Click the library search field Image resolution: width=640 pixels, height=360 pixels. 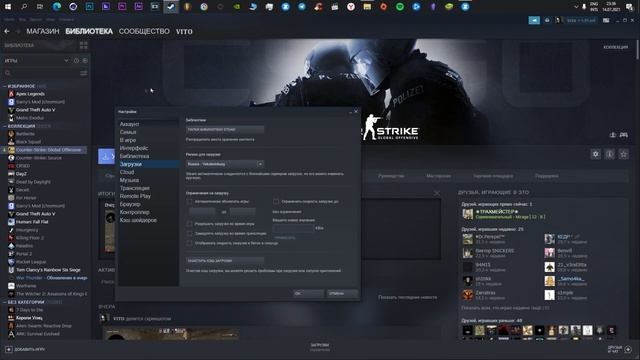point(45,73)
